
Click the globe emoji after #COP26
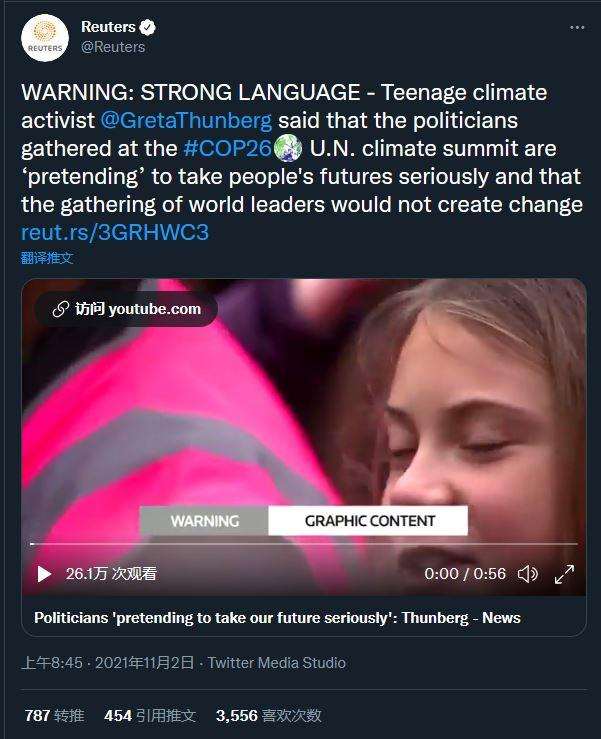[x=288, y=149]
